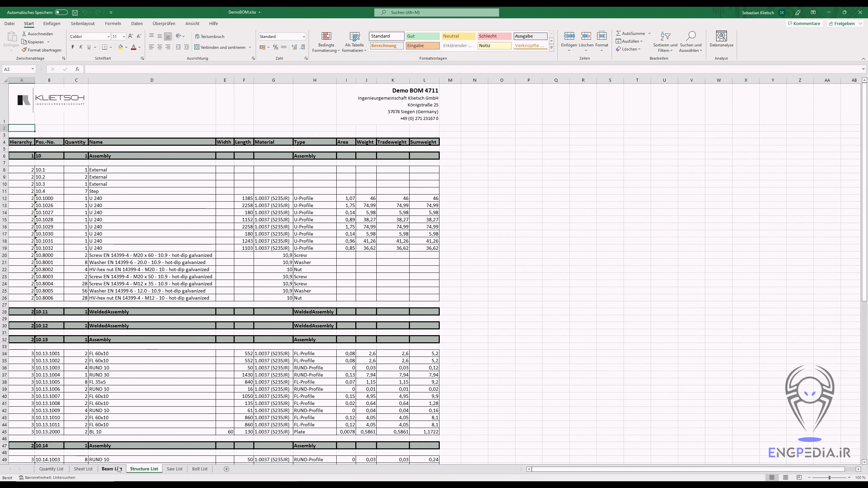Open the Datei menu
The width and height of the screenshot is (868, 488).
tap(9, 23)
